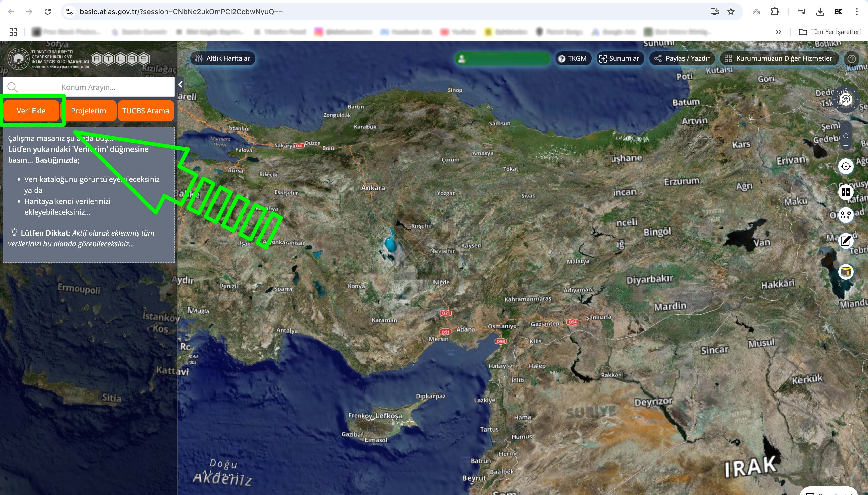Bookmark this page with star icon
Screen dimensions: 868x495
click(x=731, y=12)
